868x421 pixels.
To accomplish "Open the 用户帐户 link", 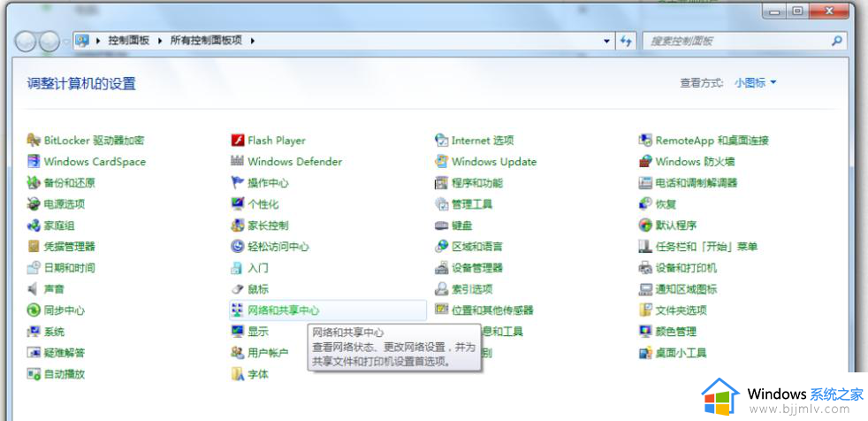I will click(x=268, y=353).
